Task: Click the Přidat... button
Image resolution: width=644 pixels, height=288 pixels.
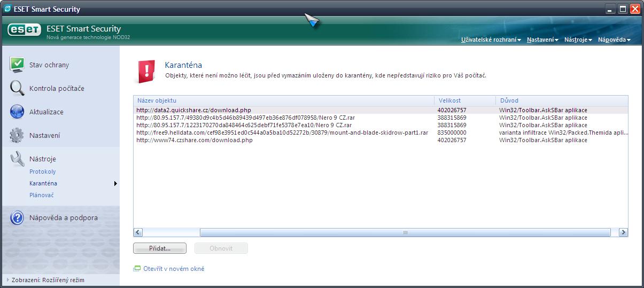Action: [x=160, y=248]
